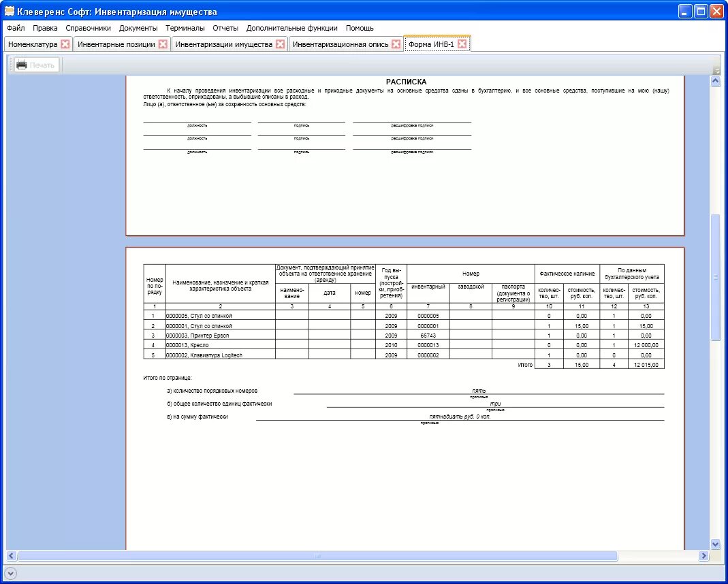The width and height of the screenshot is (728, 584).
Task: Click 'пятнадцать руб. 0 коп.' text
Action: point(460,417)
